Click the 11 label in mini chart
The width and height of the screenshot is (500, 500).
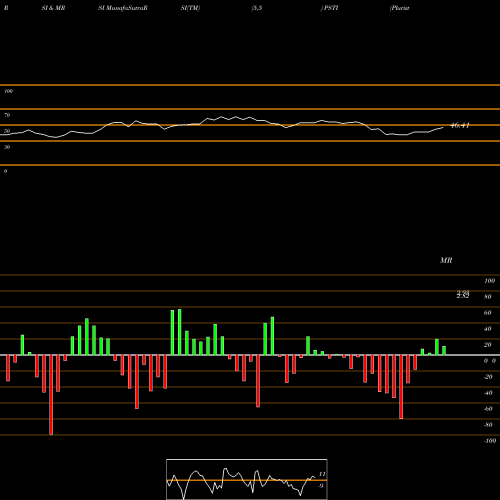click(322, 474)
